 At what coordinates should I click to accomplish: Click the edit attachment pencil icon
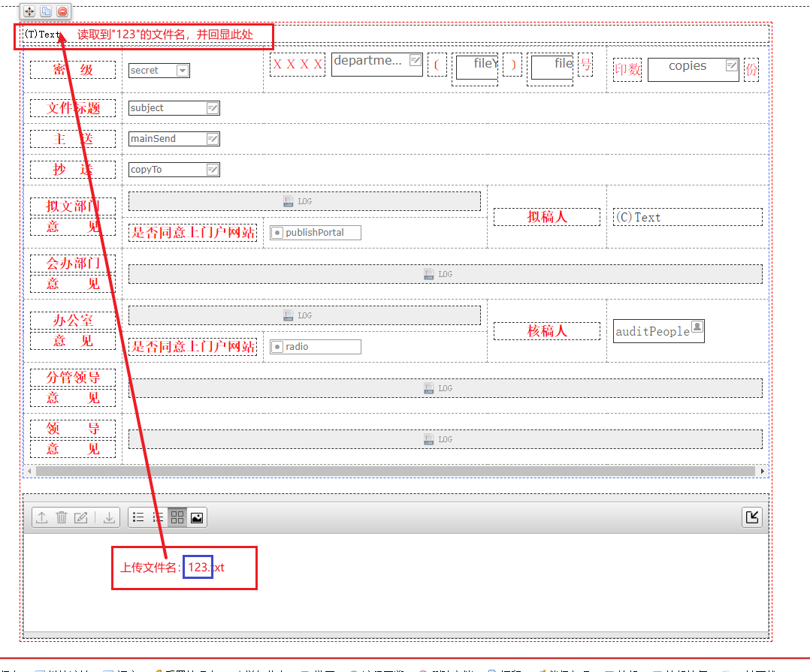click(x=81, y=517)
